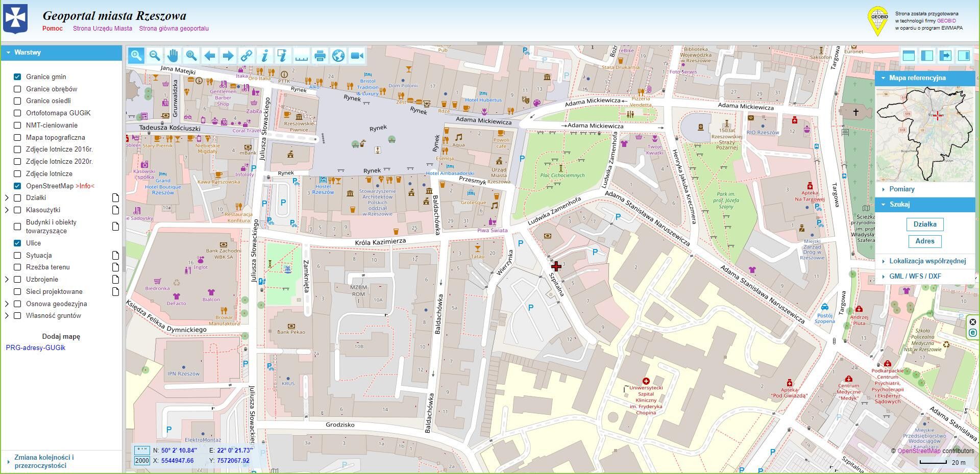Turn on Ortofotomapa GUGiK layer
Viewport: 980px width, 474px height.
coord(17,113)
